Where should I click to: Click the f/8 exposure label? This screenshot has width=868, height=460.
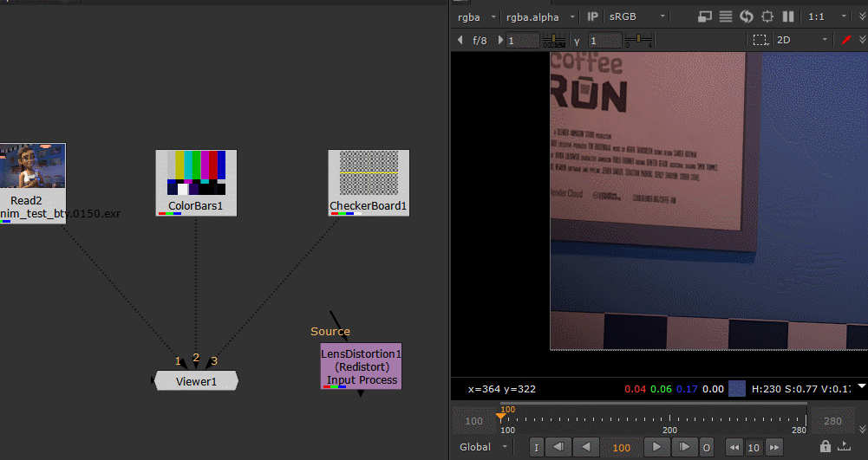pos(480,41)
